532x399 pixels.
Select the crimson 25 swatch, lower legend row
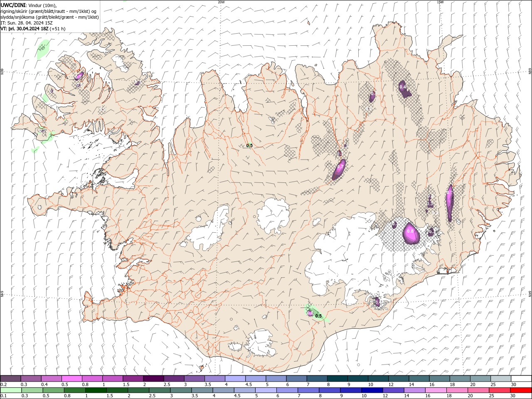click(500, 390)
